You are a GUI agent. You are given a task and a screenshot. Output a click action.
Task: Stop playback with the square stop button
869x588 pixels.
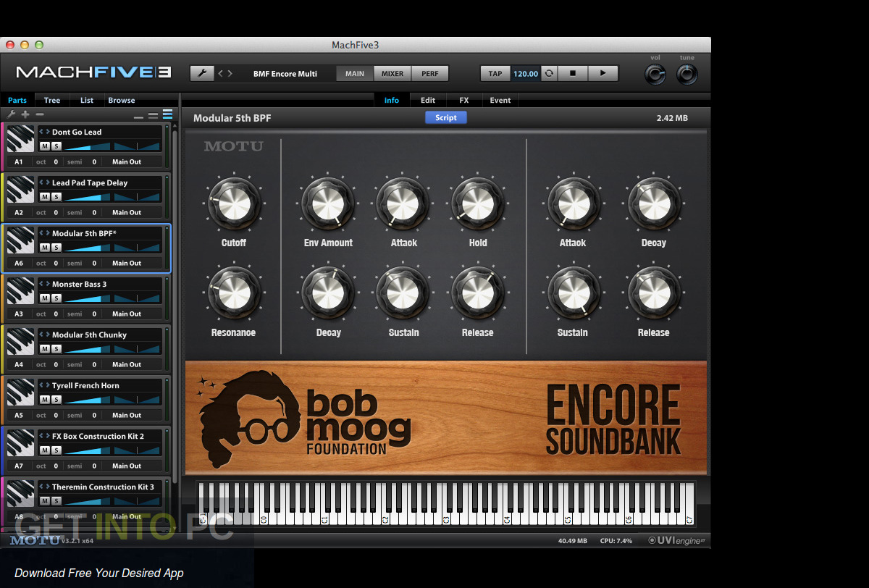pyautogui.click(x=572, y=73)
